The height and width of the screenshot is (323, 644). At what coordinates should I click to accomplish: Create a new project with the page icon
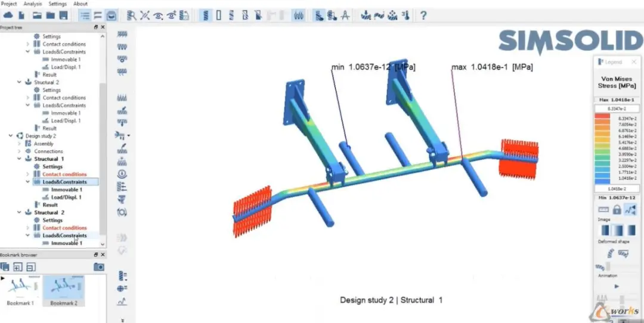tap(21, 15)
